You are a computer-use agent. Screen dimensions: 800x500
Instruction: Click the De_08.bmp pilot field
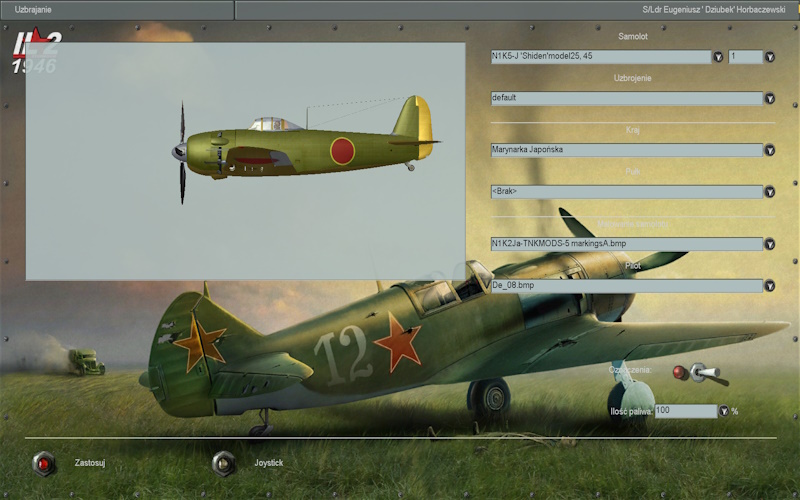pos(627,286)
